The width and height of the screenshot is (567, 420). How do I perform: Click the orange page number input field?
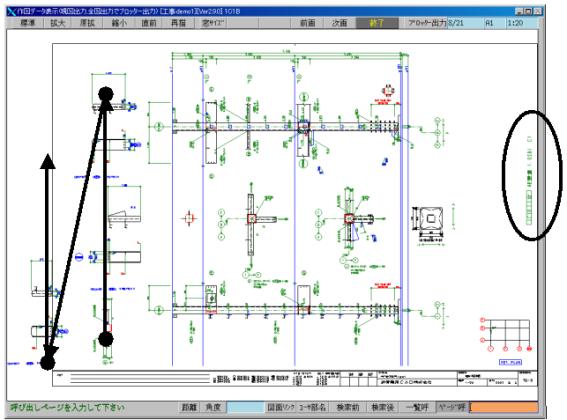pyautogui.click(x=504, y=407)
